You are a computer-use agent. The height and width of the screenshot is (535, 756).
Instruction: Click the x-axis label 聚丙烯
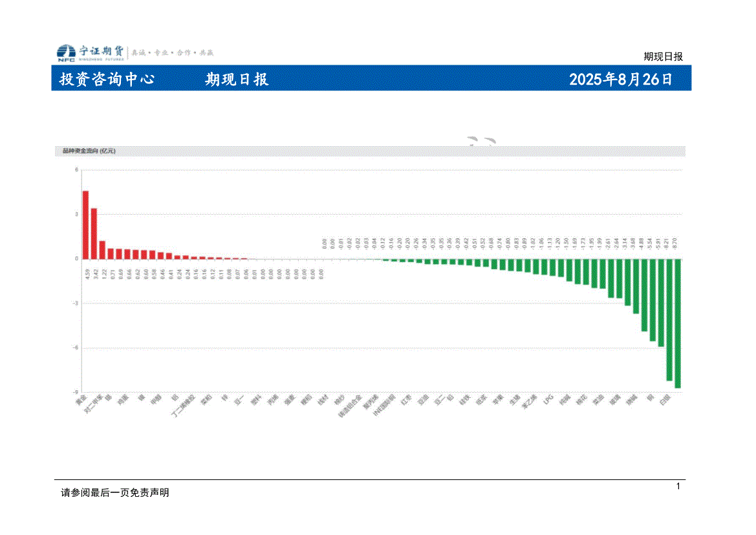click(370, 402)
